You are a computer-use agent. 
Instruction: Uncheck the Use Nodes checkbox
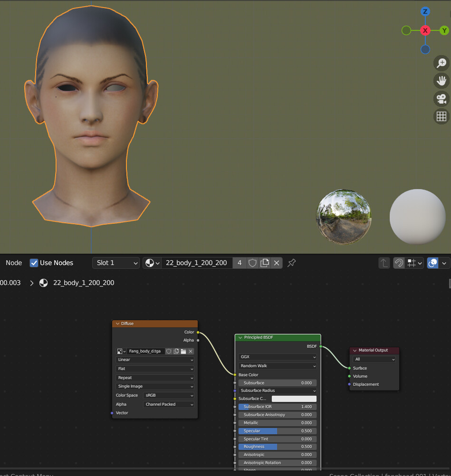tap(34, 263)
